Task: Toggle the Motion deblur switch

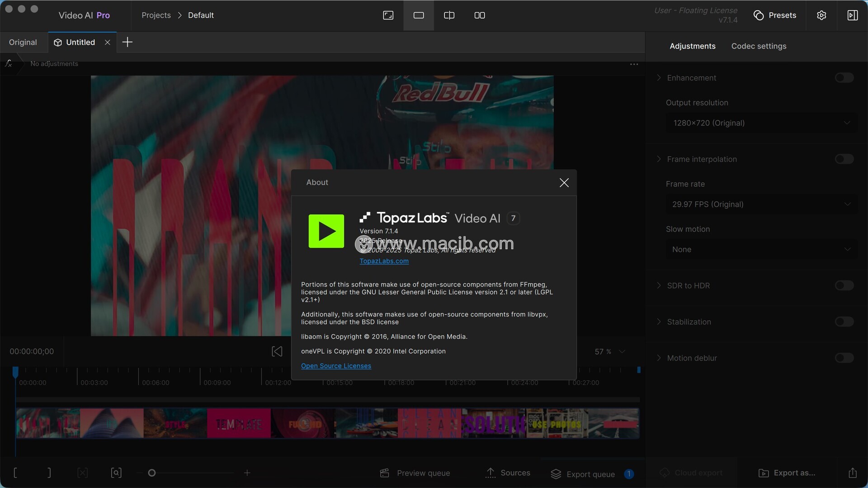Action: pos(844,358)
